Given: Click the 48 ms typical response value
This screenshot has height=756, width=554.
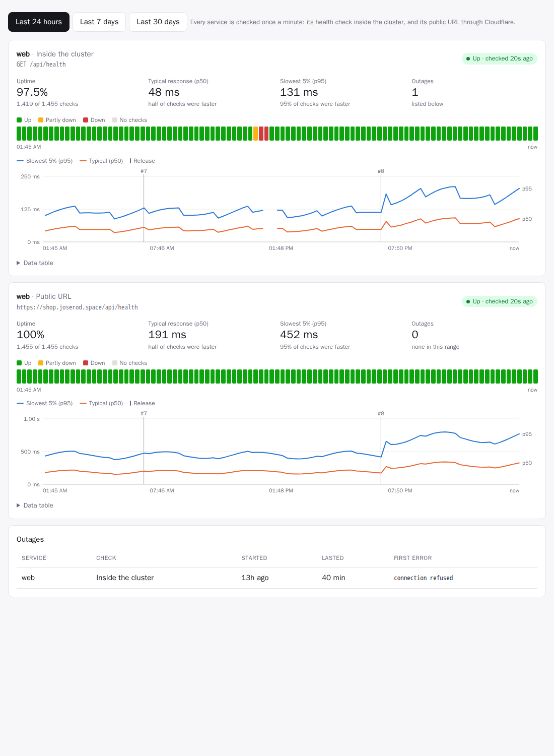Looking at the screenshot, I should point(164,92).
